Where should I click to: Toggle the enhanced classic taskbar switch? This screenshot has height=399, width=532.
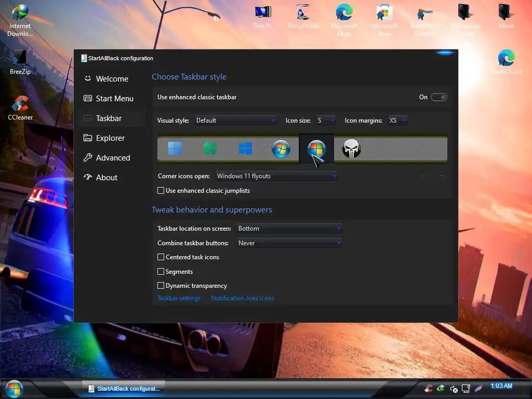[438, 97]
